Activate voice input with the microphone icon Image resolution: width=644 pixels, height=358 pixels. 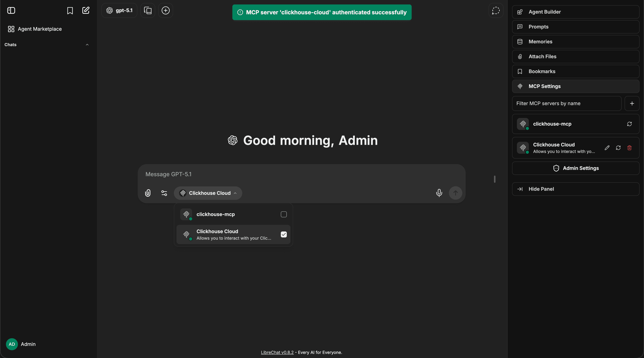(x=439, y=193)
